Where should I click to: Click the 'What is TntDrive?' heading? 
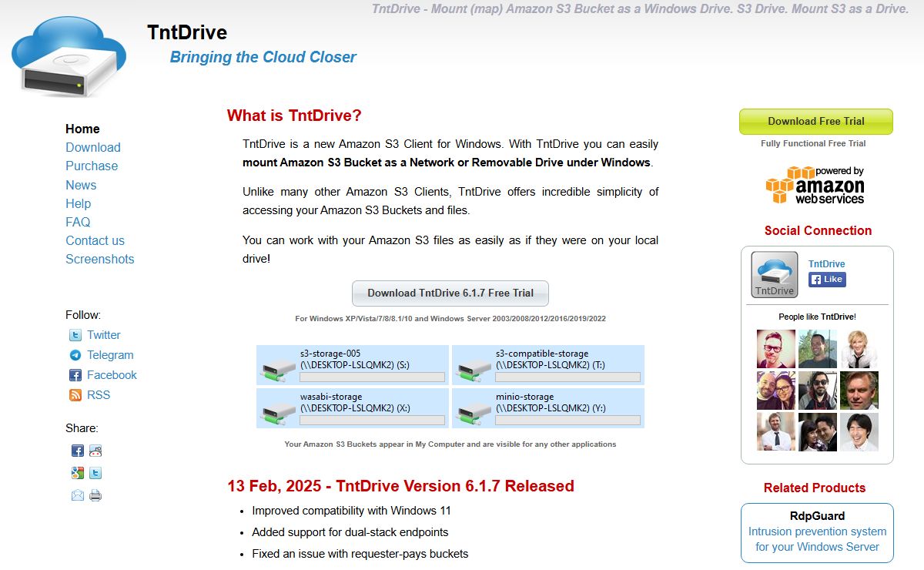click(x=294, y=116)
